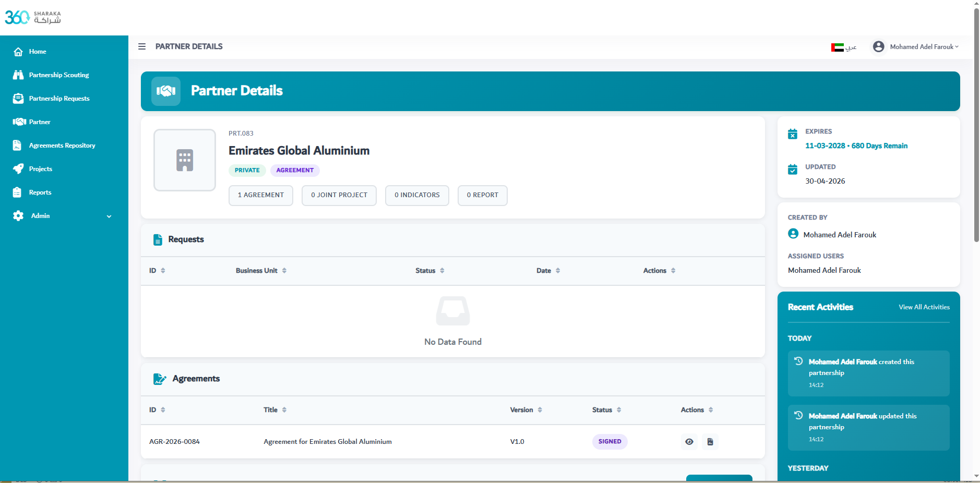Click the empty inbox No Data icon
The image size is (980, 483).
click(453, 311)
